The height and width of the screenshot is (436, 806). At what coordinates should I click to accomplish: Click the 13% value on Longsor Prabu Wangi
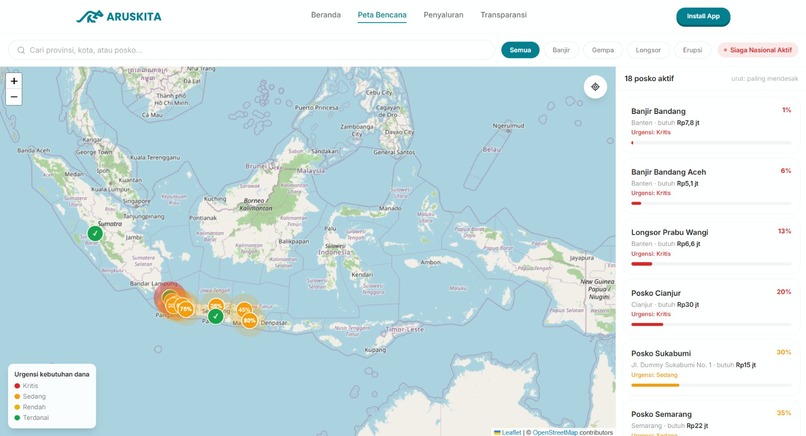point(784,231)
